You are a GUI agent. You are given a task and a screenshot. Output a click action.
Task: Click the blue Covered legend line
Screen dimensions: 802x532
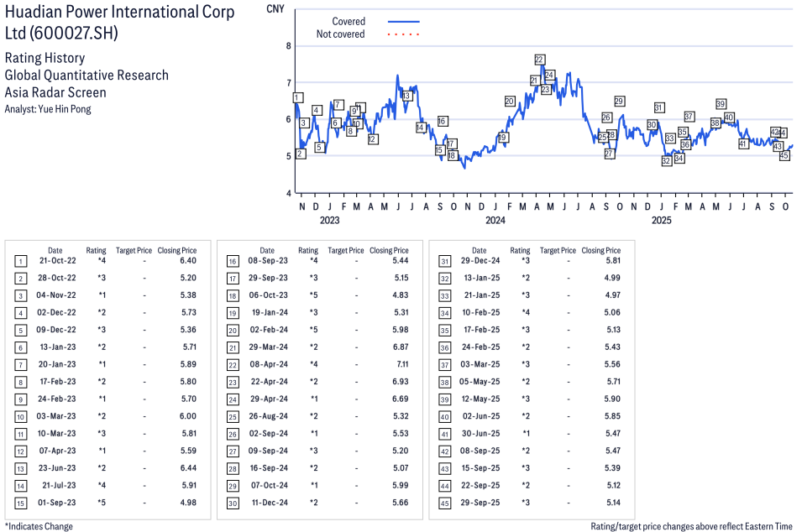tap(404, 22)
